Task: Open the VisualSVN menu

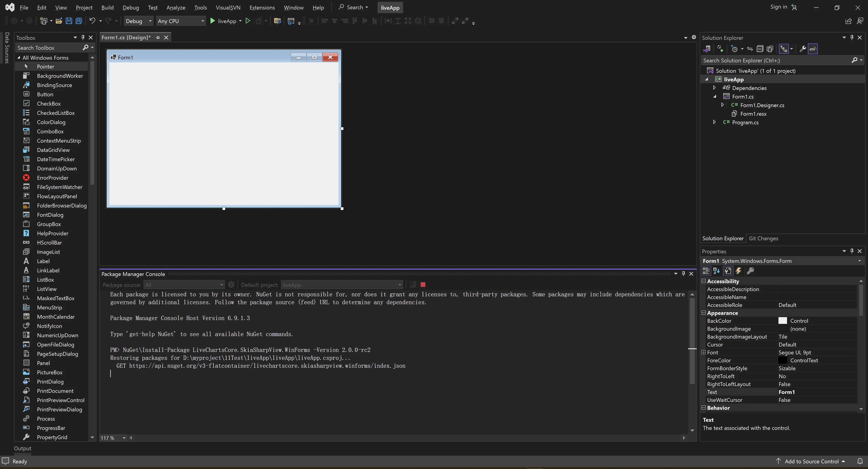Action: 228,7
